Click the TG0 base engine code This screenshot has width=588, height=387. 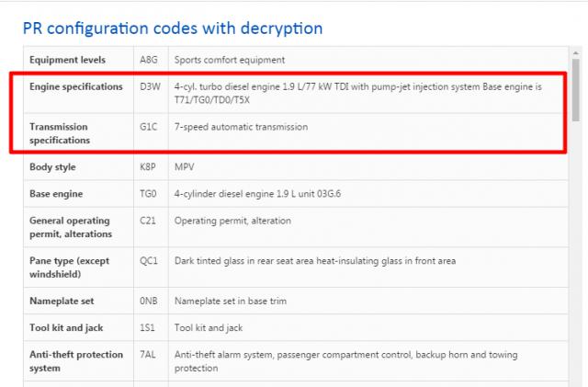(148, 194)
